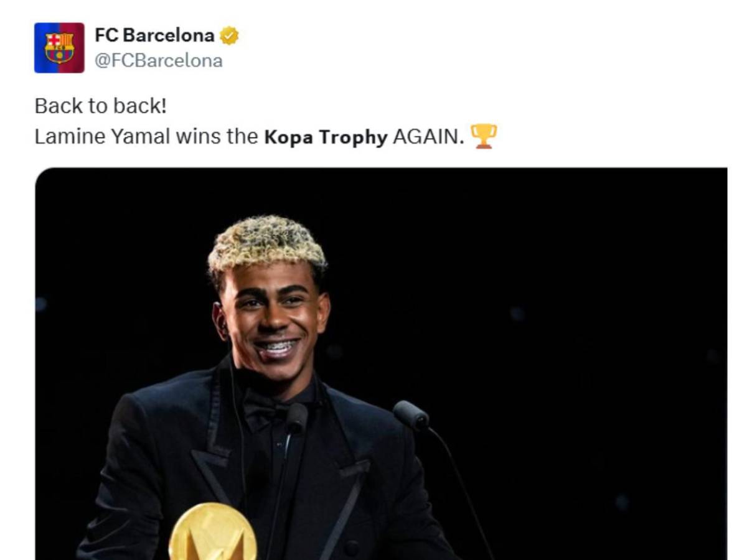Open the FC Barcelona crest avatar
The width and height of the screenshot is (747, 560).
pos(59,48)
